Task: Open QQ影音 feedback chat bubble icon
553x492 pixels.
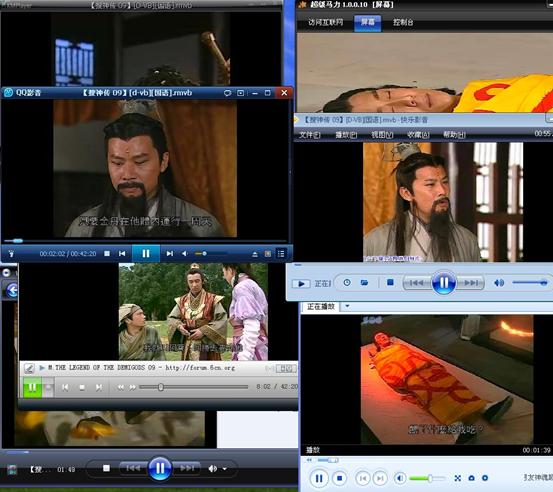Action: [x=227, y=93]
